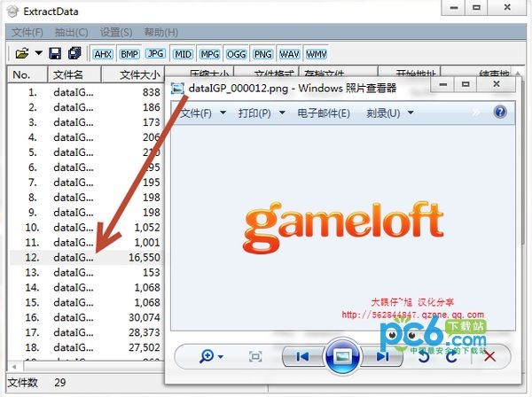
Task: Select row 16 with size 30,074
Action: (86, 317)
